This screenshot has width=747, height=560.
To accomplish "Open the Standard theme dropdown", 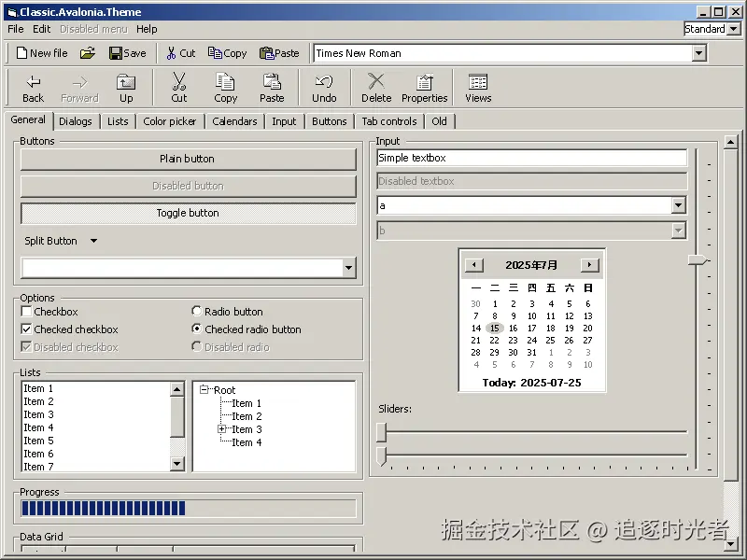I will click(734, 29).
